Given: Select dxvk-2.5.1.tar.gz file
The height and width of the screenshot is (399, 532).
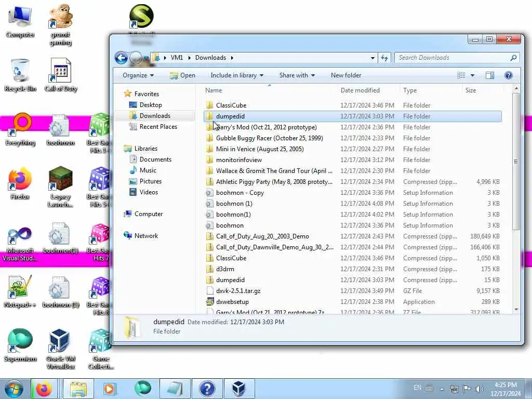Looking at the screenshot, I should coord(353,291).
